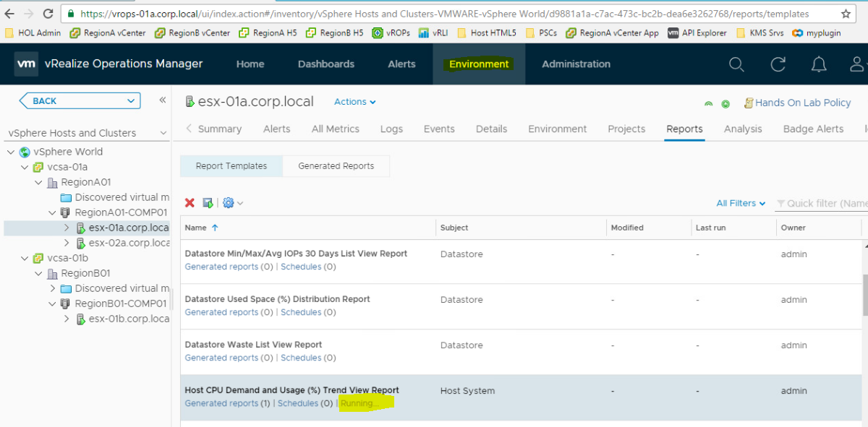Collapse the vSphere World tree node
The height and width of the screenshot is (427, 868).
(x=10, y=152)
